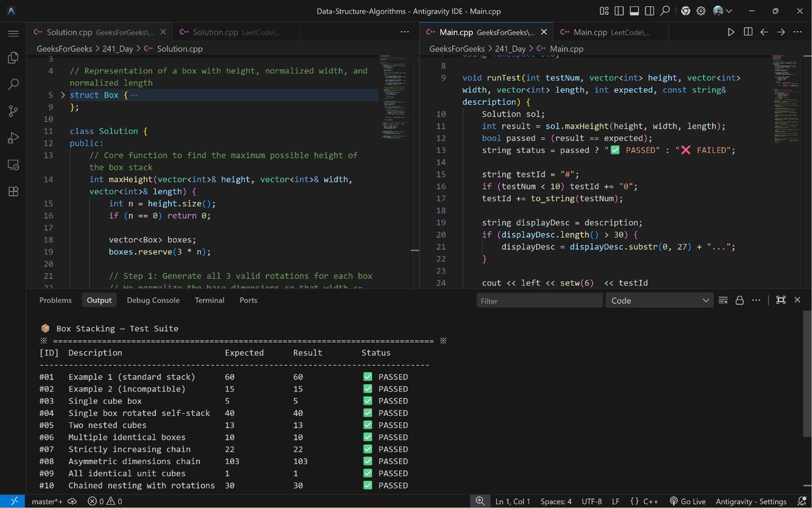Screen dimensions: 812x508
Task: Click the search magnifier in title bar
Action: (x=666, y=11)
